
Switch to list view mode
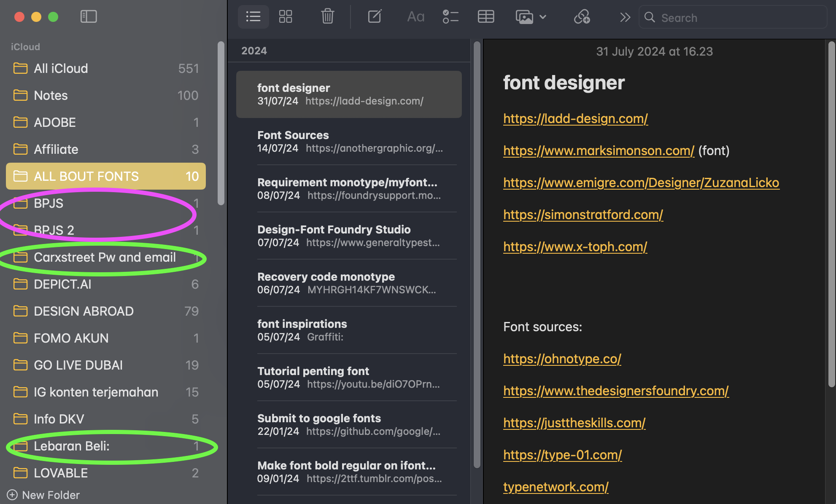pos(253,17)
